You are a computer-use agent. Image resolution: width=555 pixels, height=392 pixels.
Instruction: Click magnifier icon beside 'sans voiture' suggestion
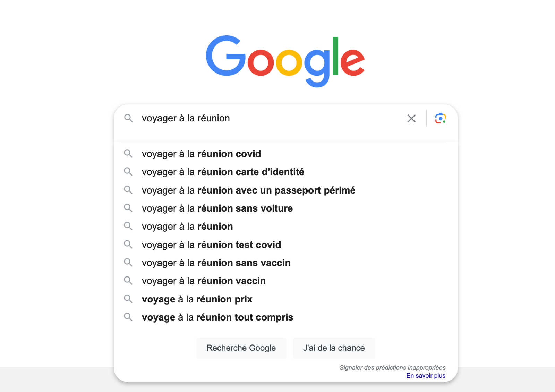(x=128, y=208)
